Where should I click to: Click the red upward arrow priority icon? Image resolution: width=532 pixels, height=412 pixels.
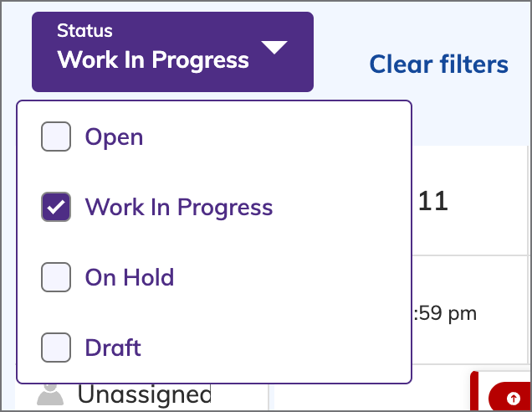tap(514, 398)
